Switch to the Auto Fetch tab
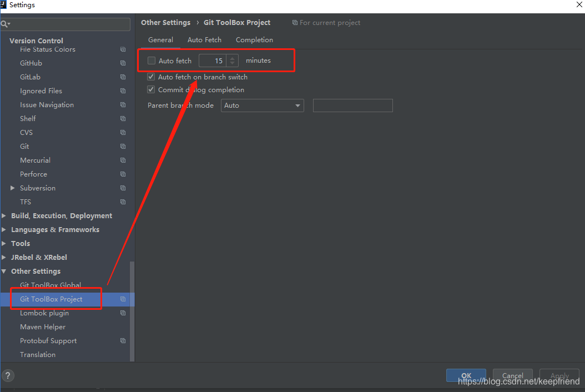This screenshot has height=392, width=585. click(204, 40)
